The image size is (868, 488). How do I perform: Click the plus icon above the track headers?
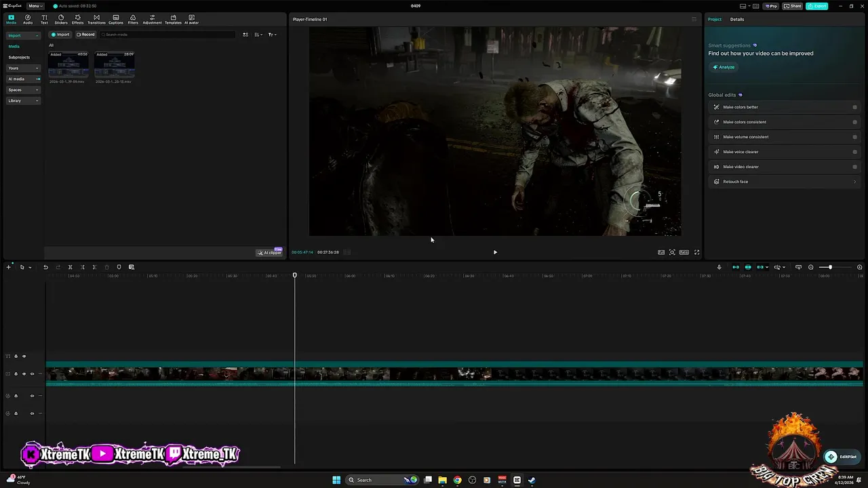pyautogui.click(x=9, y=267)
